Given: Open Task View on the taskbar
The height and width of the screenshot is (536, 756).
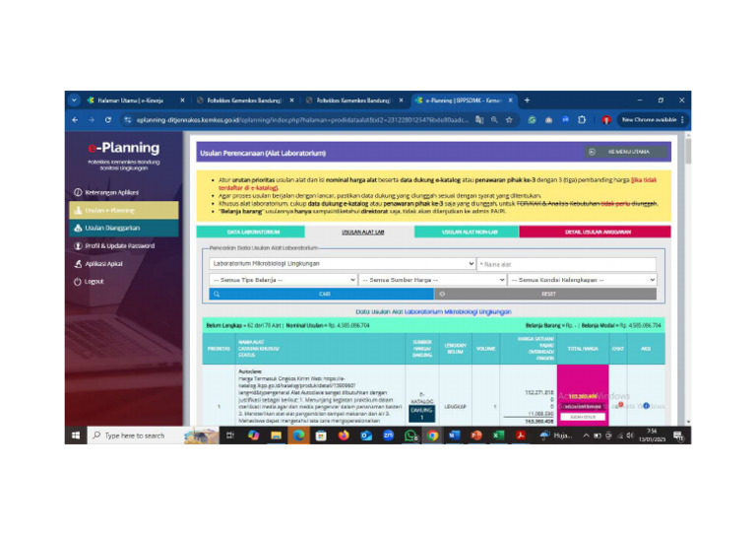Looking at the screenshot, I should [230, 435].
